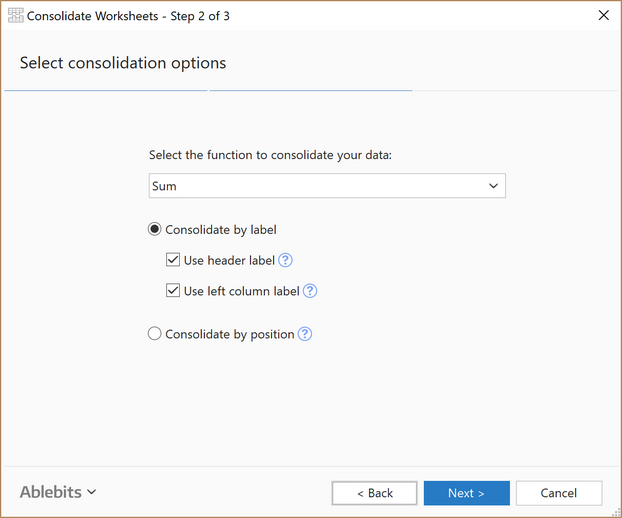Click the second step progress segment

[x=311, y=91]
